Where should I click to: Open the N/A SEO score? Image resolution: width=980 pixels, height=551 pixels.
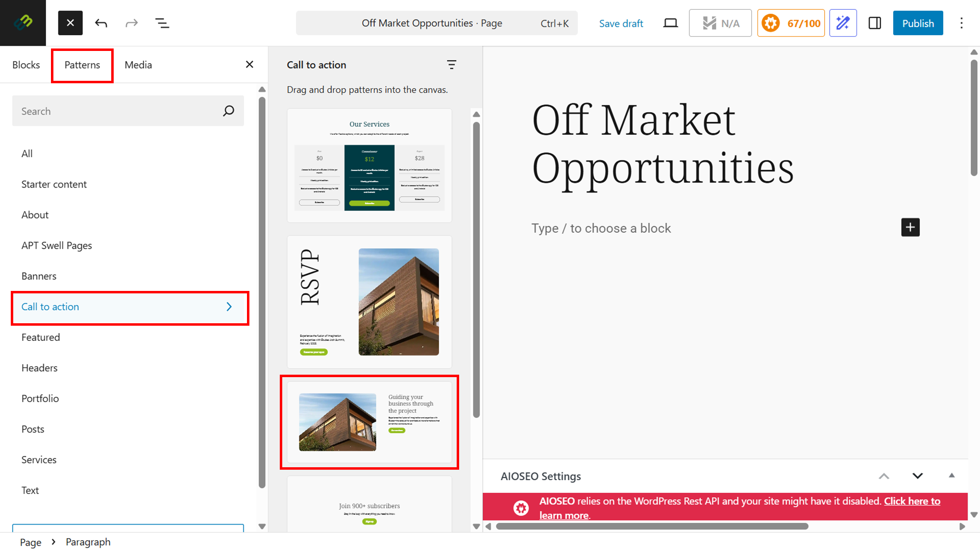[720, 23]
